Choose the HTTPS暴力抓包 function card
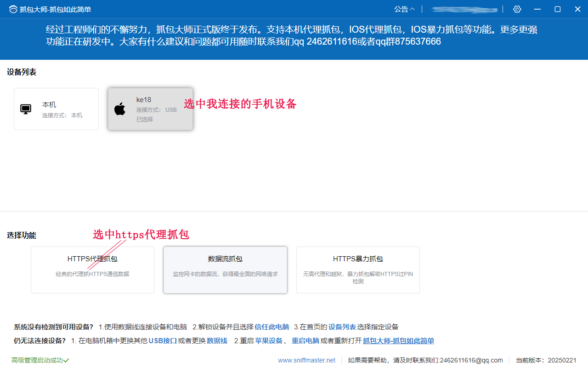This screenshot has height=368, width=588. coord(358,270)
